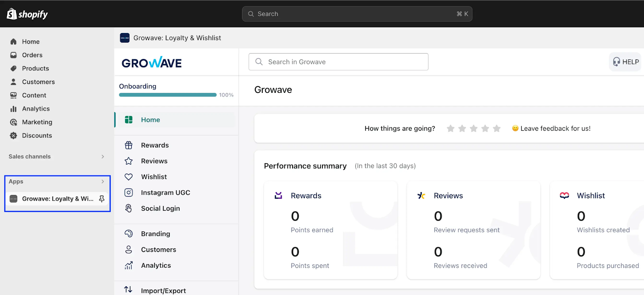Image resolution: width=644 pixels, height=295 pixels.
Task: Open Growave: Loyalty & Wi... app link
Action: tap(58, 199)
